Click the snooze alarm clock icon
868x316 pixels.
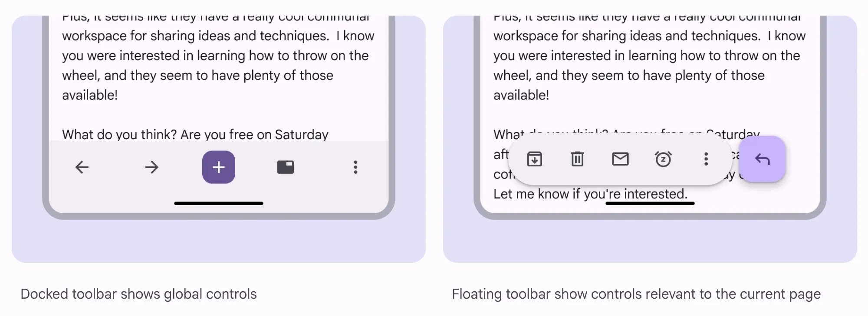pos(663,159)
